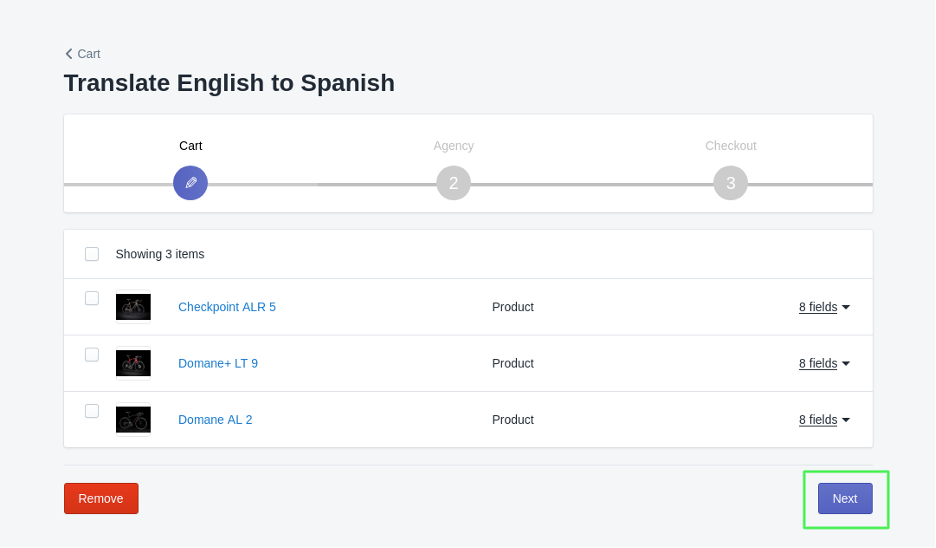Check the Domane AL 2 checkbox
936x548 pixels.
tap(92, 411)
